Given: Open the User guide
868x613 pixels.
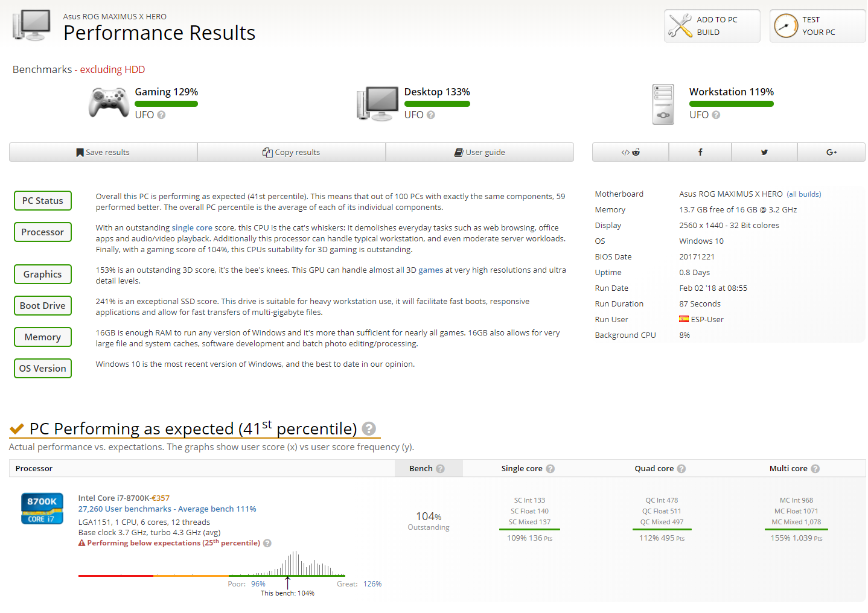Looking at the screenshot, I should (x=480, y=152).
